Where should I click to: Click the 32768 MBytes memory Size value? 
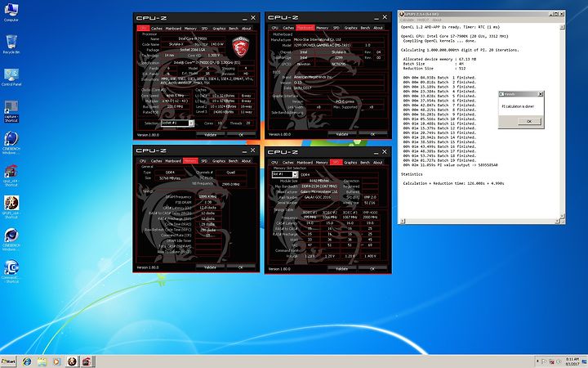coord(170,178)
